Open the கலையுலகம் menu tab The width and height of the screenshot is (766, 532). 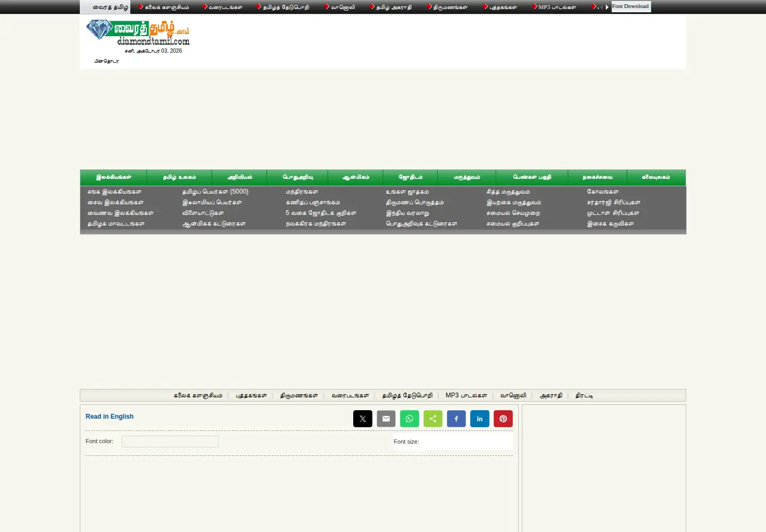tap(656, 177)
